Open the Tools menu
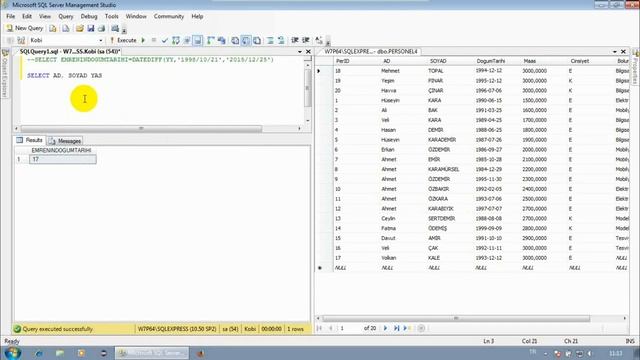This screenshot has width=640, height=360. coord(111,16)
